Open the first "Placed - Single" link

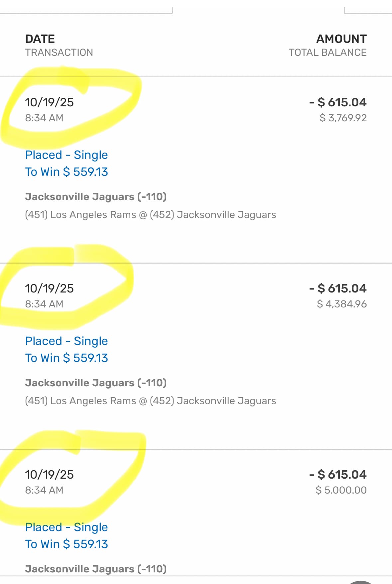pos(66,155)
